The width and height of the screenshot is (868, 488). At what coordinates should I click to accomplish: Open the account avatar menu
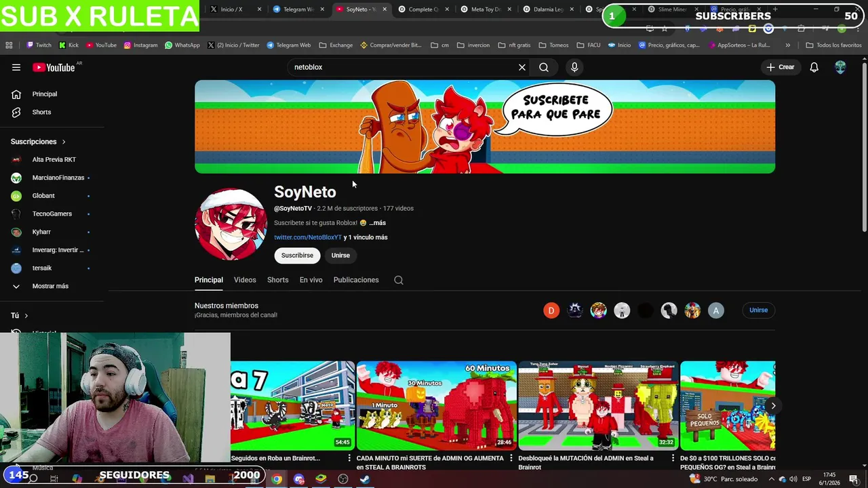tap(840, 67)
